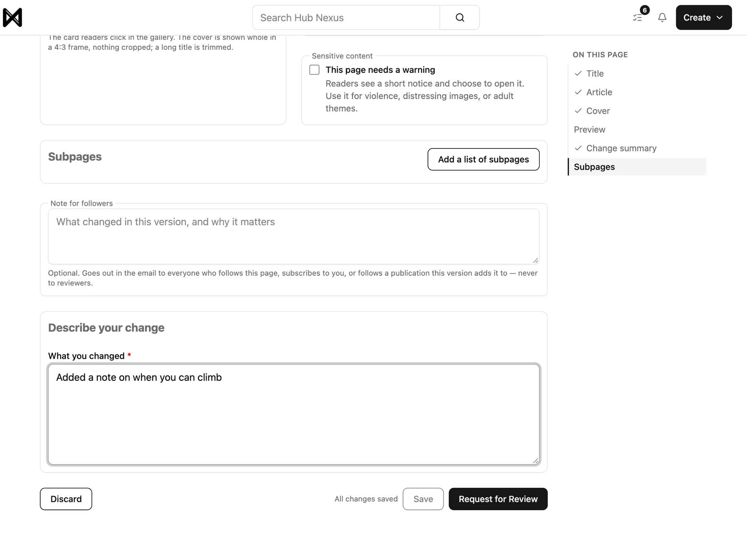
Task: Open the Hub Nexus home logo
Action: pos(12,17)
